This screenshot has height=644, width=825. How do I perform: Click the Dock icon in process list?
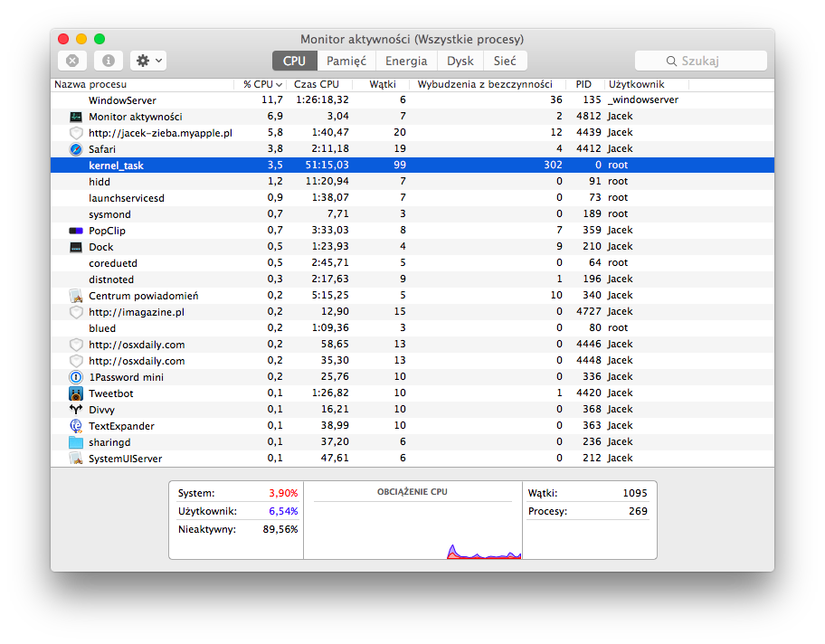point(76,247)
